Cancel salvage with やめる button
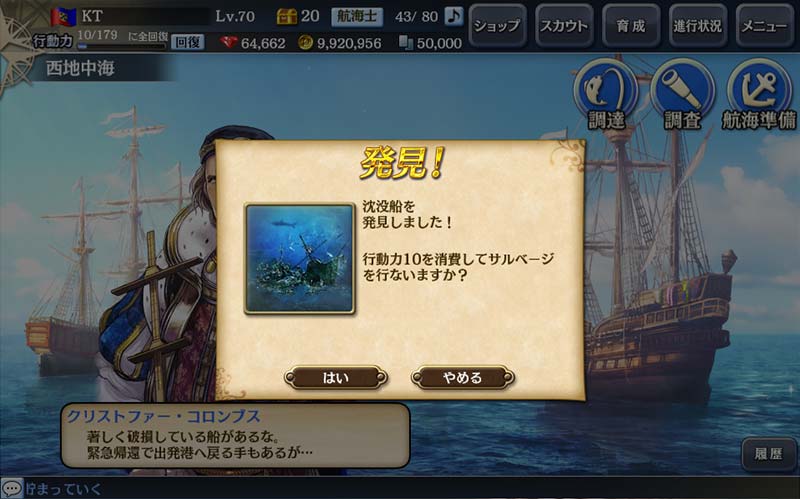The width and height of the screenshot is (800, 499). 462,378
